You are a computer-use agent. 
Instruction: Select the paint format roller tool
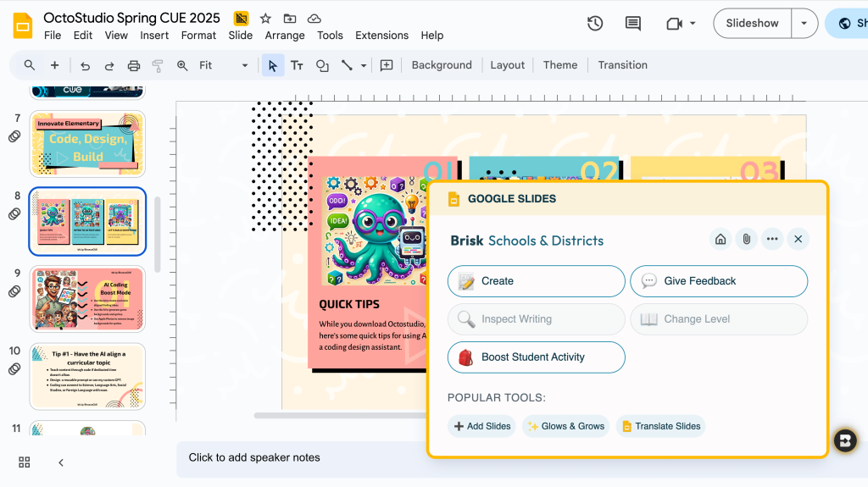[x=157, y=65]
